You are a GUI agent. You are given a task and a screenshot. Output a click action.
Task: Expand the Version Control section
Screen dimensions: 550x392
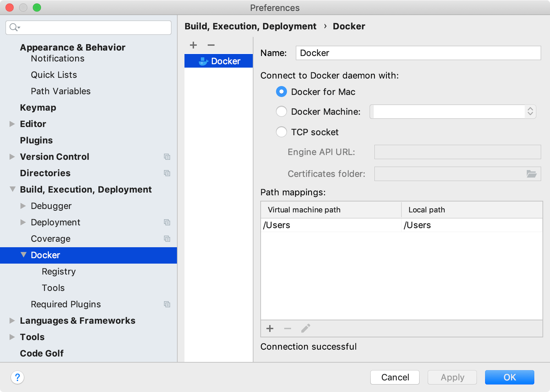tap(12, 157)
